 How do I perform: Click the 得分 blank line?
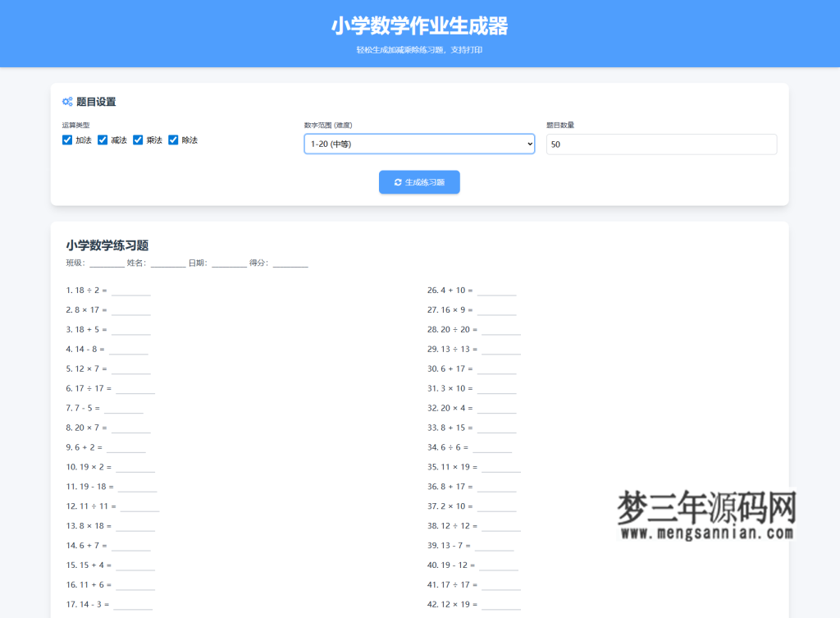coord(291,264)
